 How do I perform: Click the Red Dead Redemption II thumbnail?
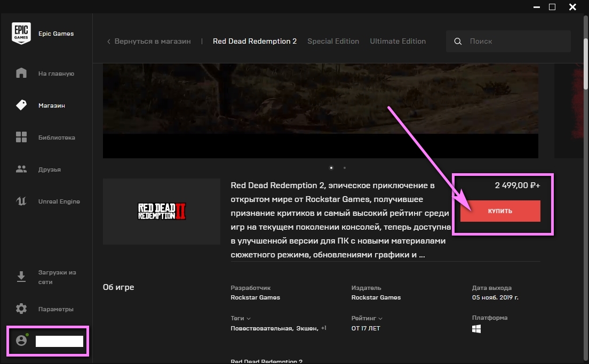coord(162,212)
